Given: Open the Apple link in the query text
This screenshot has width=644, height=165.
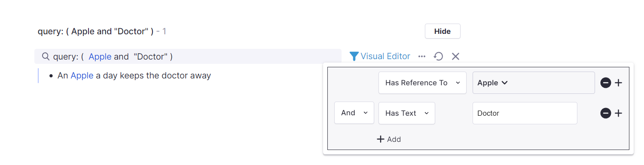Looking at the screenshot, I should (x=100, y=57).
